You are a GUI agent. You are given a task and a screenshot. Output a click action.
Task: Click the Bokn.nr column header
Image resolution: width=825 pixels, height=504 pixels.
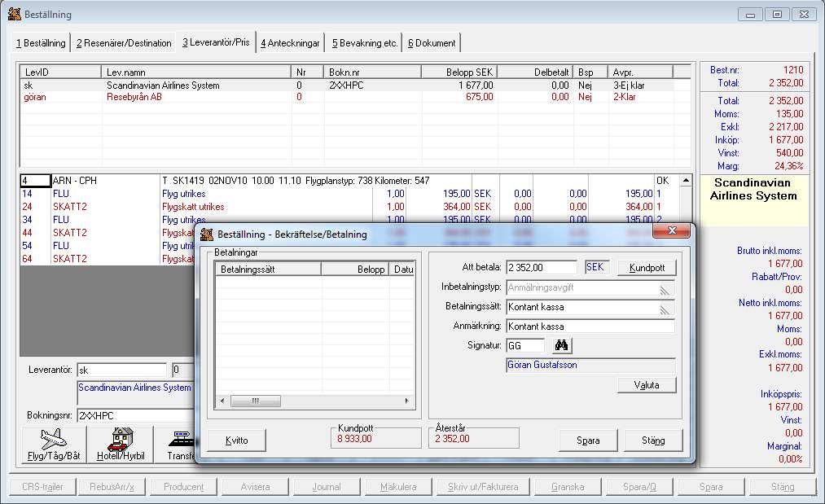click(x=372, y=72)
